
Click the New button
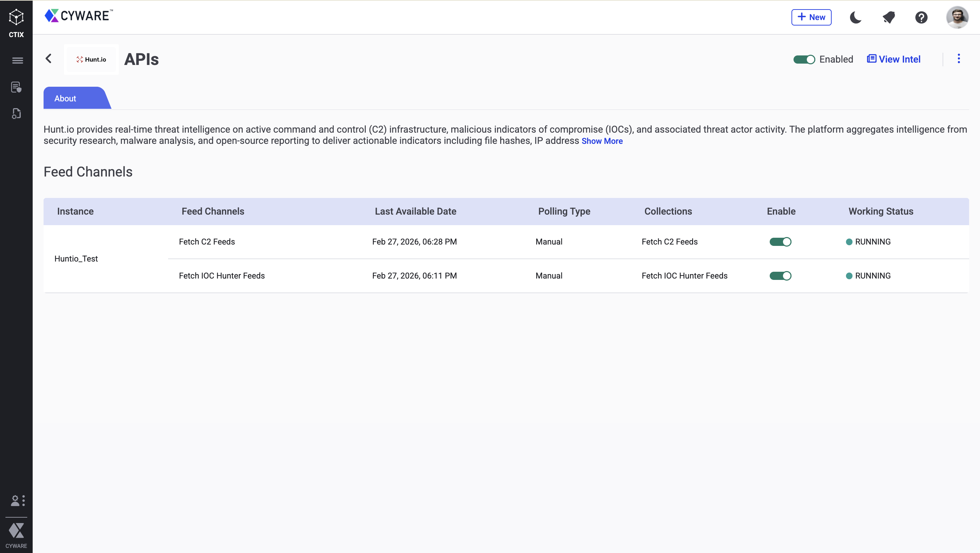tap(811, 17)
